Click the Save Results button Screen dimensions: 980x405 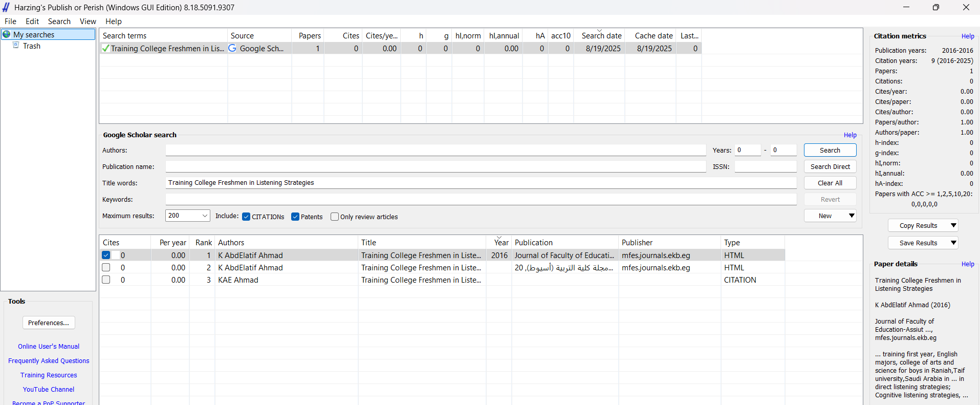[918, 243]
